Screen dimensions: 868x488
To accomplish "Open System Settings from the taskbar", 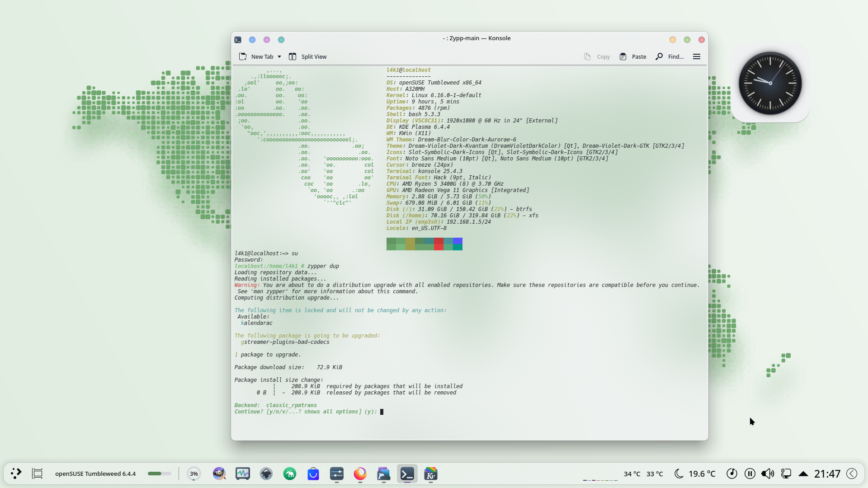I will [x=337, y=474].
